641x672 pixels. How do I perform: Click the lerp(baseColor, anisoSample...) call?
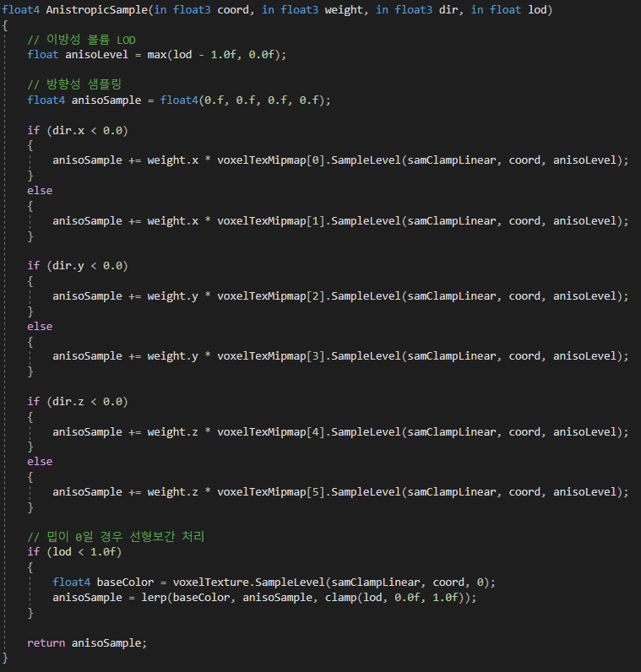pos(306,598)
